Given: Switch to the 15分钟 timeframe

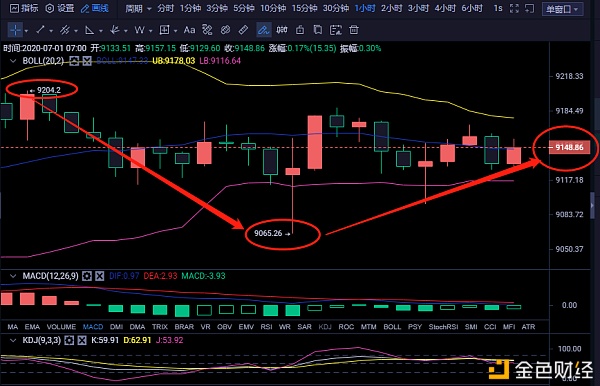Looking at the screenshot, I should (304, 8).
